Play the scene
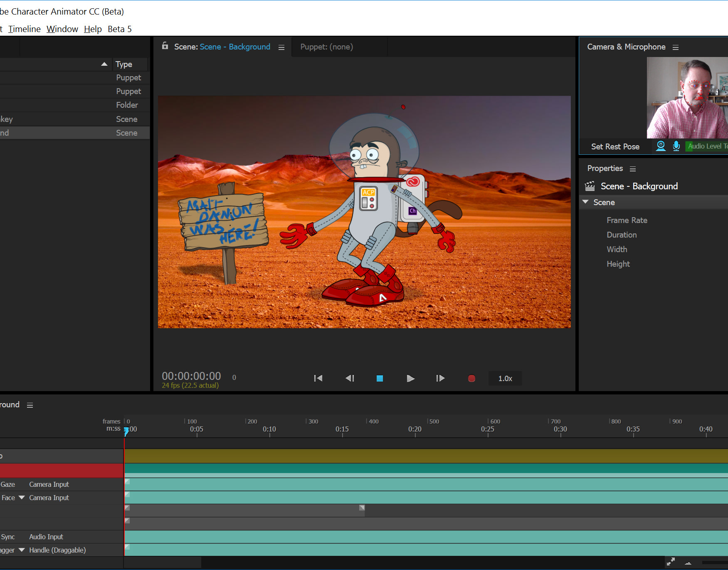The width and height of the screenshot is (728, 570). [x=410, y=378]
